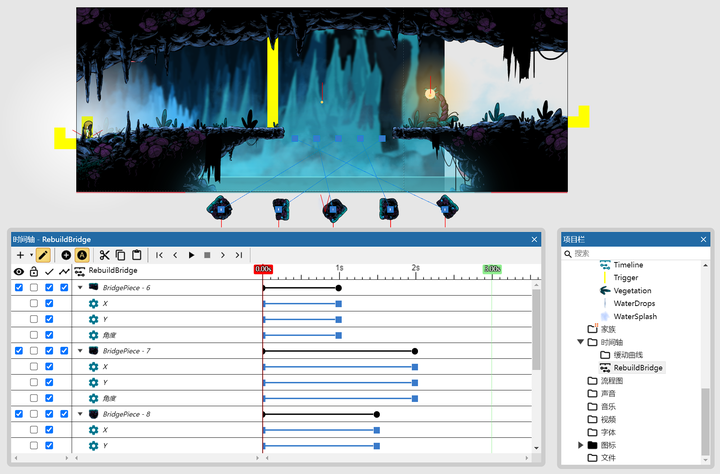The image size is (720, 474).
Task: Select RebuildBridge timeline in project bar
Action: pos(638,367)
